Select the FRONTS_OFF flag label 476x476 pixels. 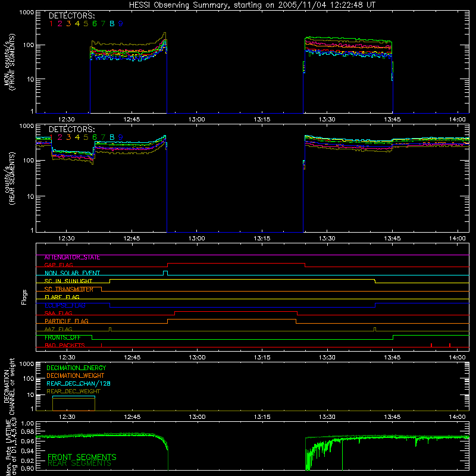[x=62, y=337]
